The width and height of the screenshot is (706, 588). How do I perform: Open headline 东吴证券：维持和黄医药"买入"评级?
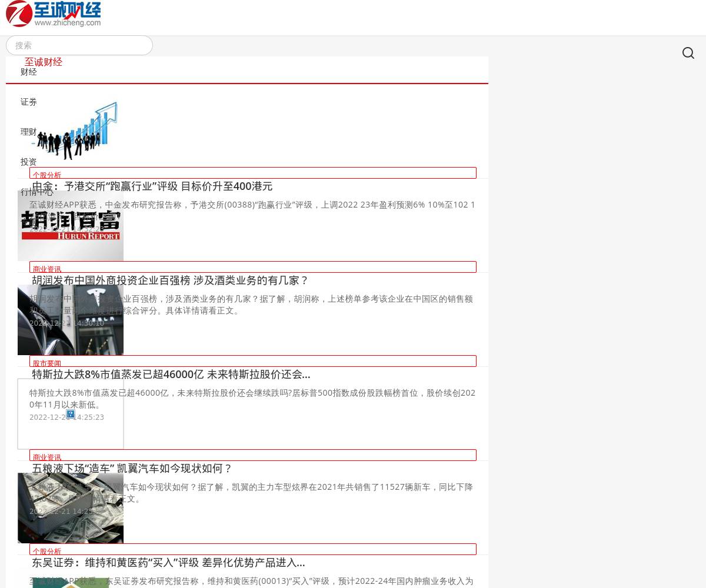168,563
